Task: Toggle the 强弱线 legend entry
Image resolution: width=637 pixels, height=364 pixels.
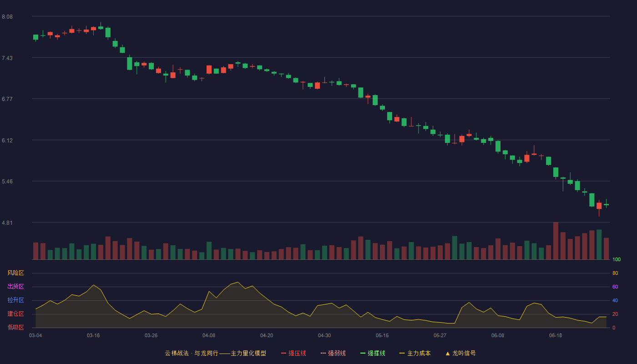Action: tap(333, 353)
